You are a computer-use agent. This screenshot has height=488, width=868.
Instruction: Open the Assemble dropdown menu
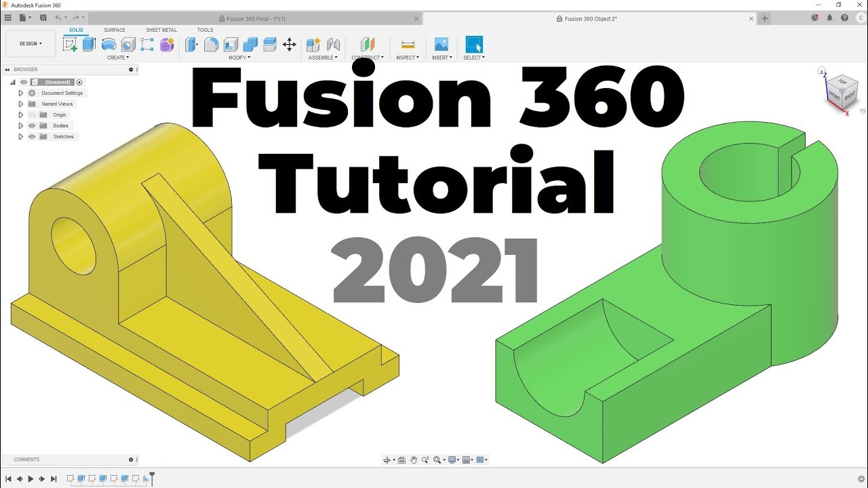point(323,58)
